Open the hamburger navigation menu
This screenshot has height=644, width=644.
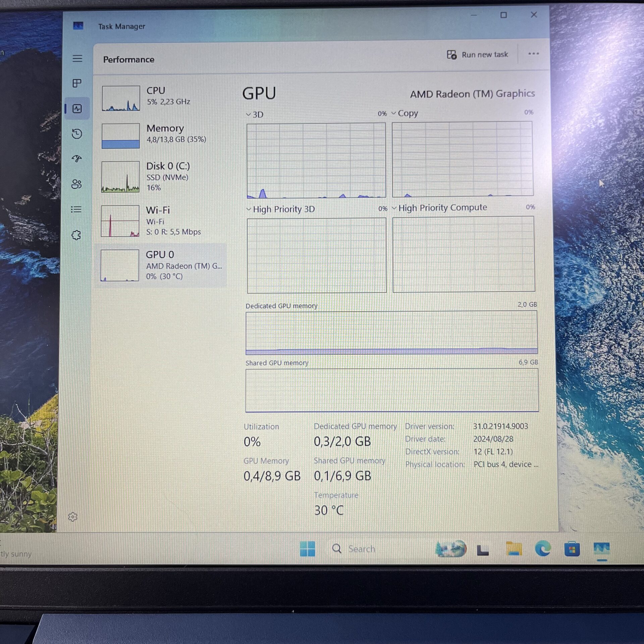point(77,58)
